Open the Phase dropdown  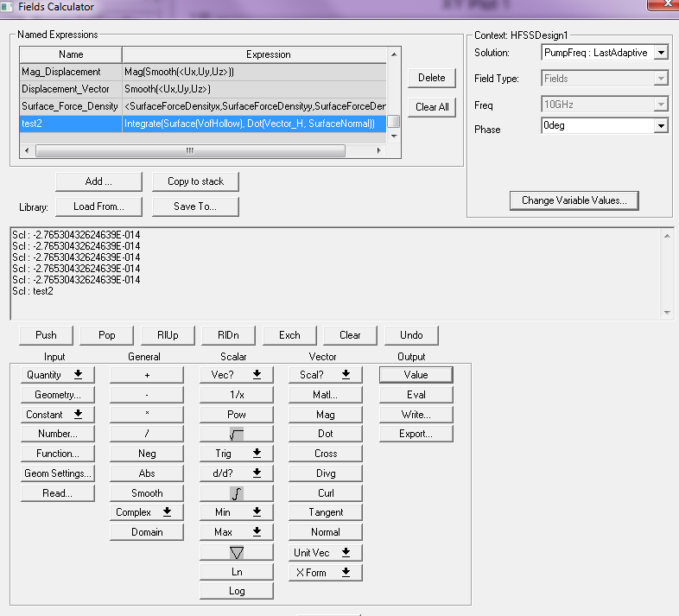pos(661,126)
